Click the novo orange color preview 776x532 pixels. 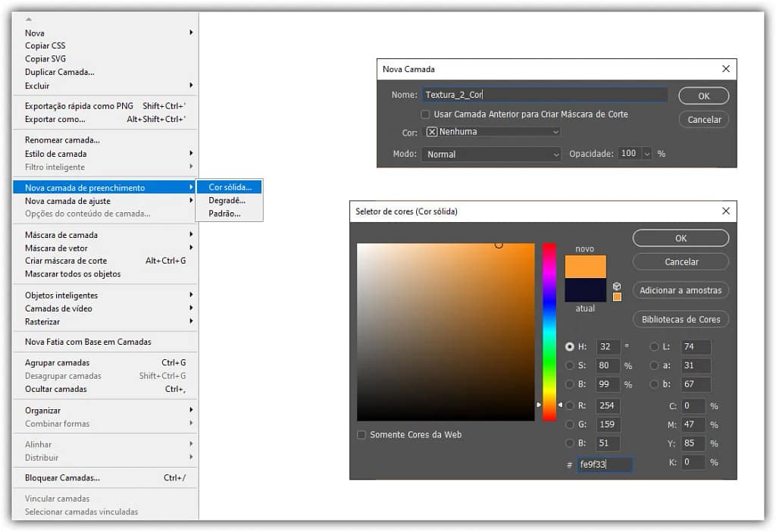586,267
